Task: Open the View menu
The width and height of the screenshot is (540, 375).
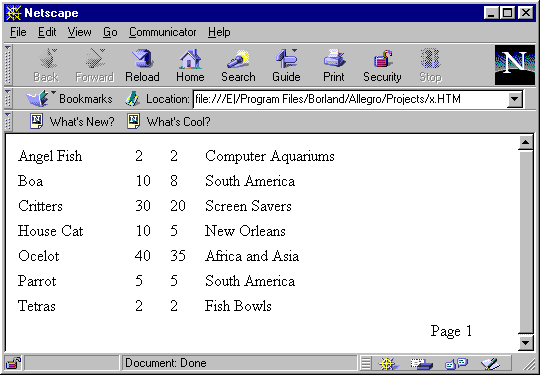Action: click(x=79, y=32)
